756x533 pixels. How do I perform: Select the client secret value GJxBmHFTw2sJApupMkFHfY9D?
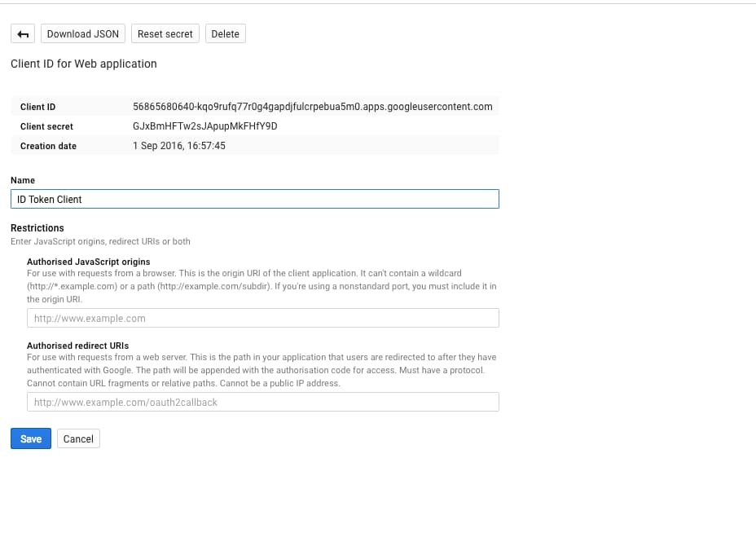(x=205, y=126)
